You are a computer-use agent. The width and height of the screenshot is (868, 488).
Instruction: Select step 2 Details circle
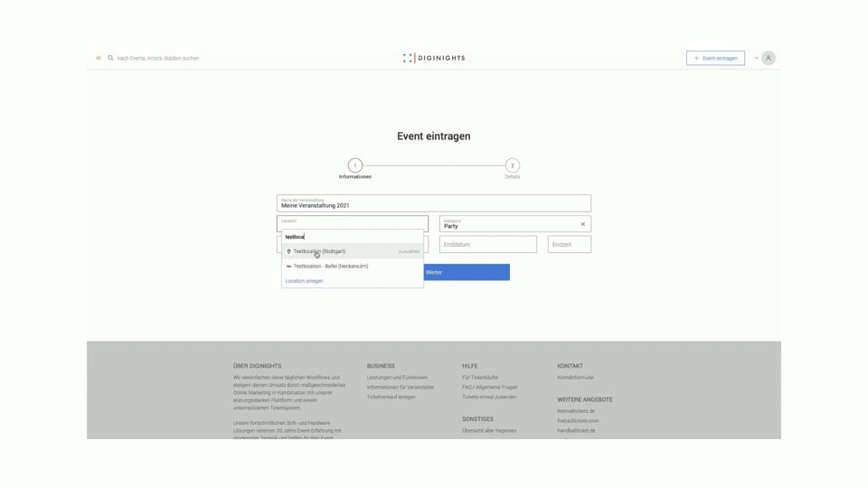pos(512,165)
